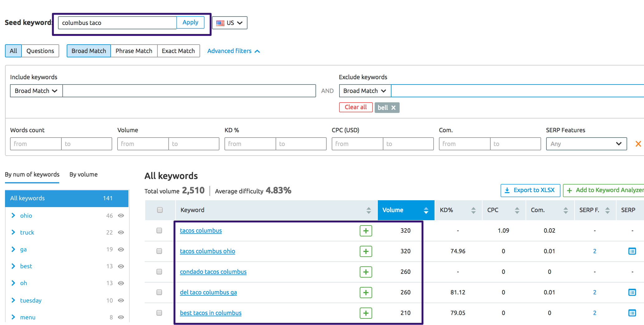Add 'tacos columbus ohio' via plus icon

tap(366, 251)
